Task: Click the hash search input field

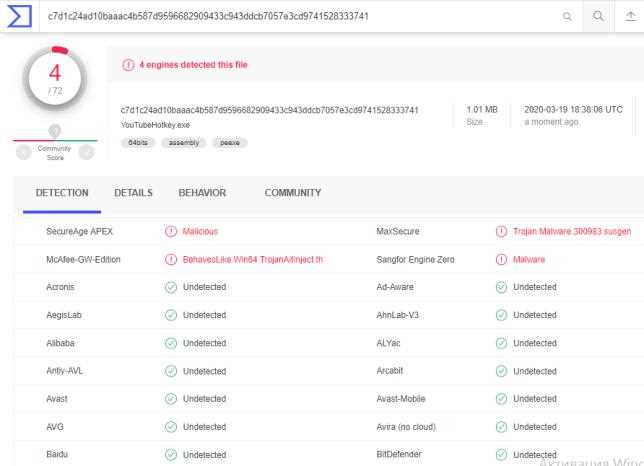Action: tap(302, 16)
